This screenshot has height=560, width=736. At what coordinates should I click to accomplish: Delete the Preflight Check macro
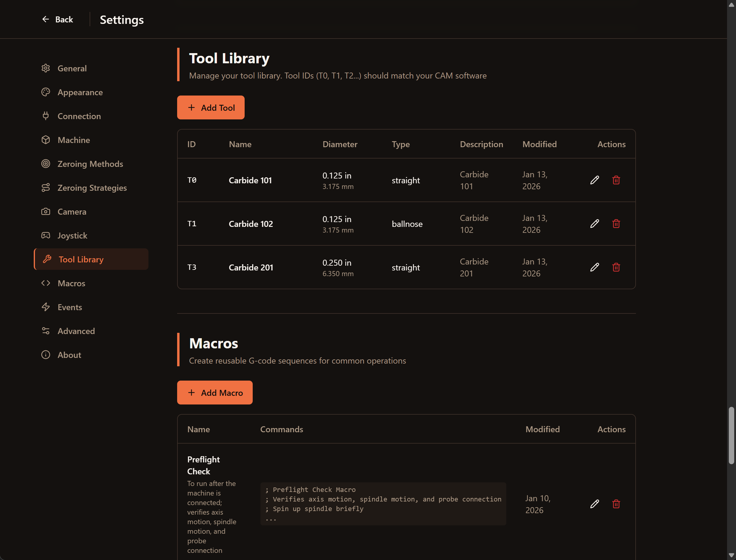[616, 504]
